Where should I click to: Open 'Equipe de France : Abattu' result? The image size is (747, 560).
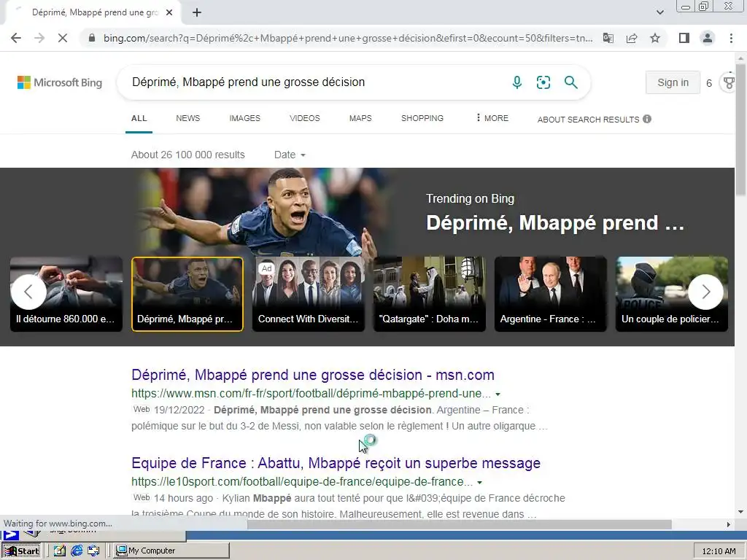(336, 463)
